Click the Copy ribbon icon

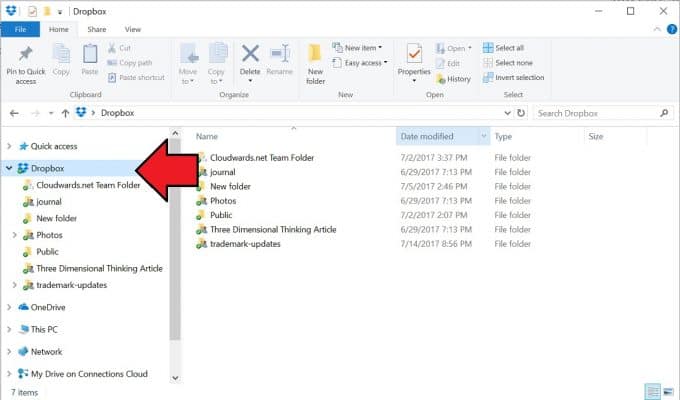click(61, 54)
